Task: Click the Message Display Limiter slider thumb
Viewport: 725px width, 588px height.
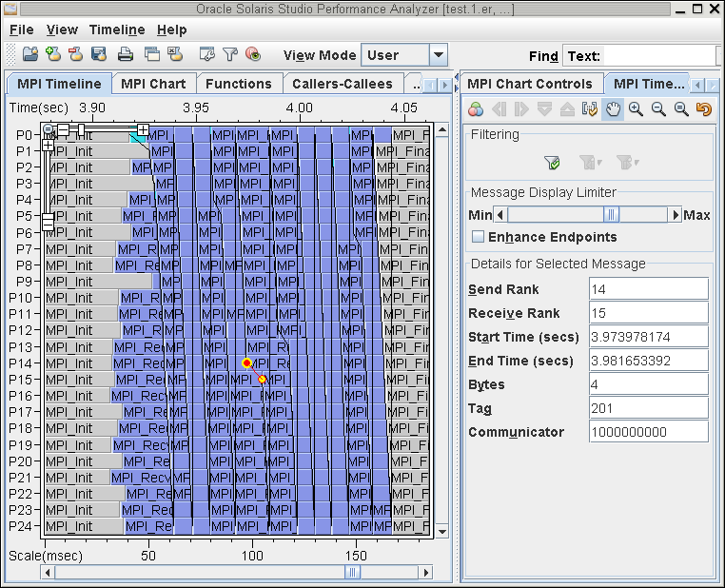Action: pos(611,215)
